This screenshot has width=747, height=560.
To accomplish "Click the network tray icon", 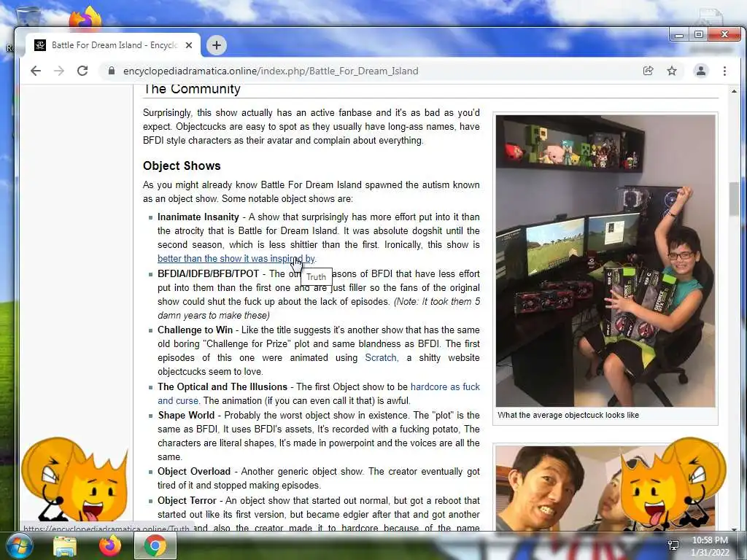I will pos(673,545).
